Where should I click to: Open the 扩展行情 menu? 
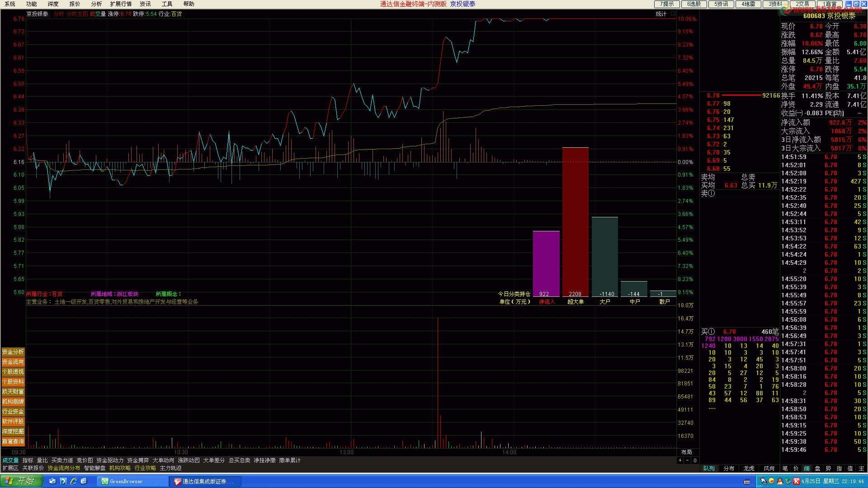(121, 4)
